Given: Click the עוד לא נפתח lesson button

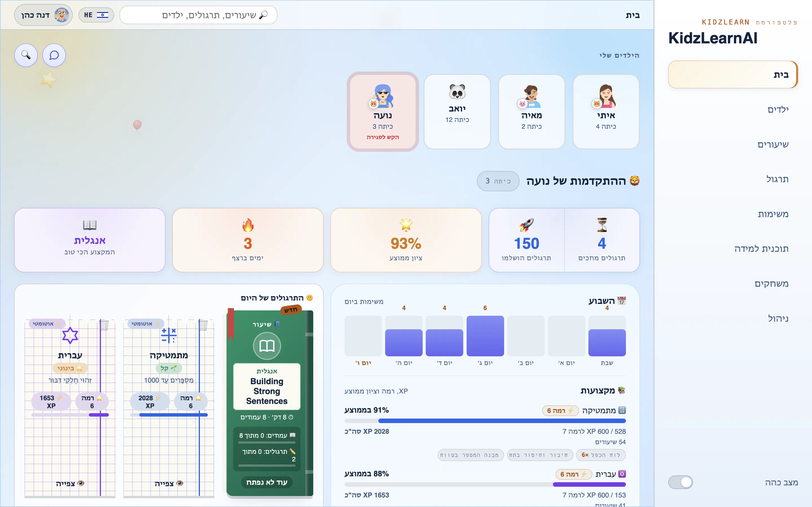Looking at the screenshot, I should coord(267,482).
